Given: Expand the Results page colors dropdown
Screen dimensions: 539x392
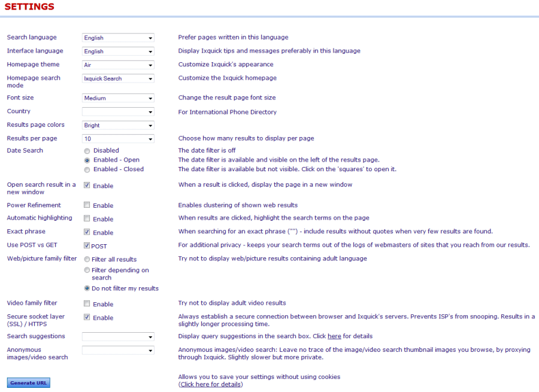Looking at the screenshot, I should pyautogui.click(x=118, y=126).
